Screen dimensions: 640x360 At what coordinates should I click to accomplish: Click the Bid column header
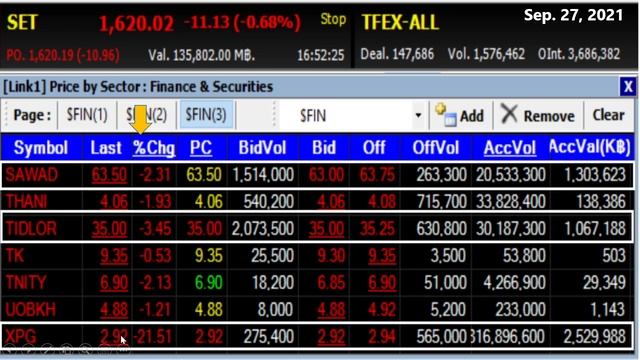(x=324, y=148)
